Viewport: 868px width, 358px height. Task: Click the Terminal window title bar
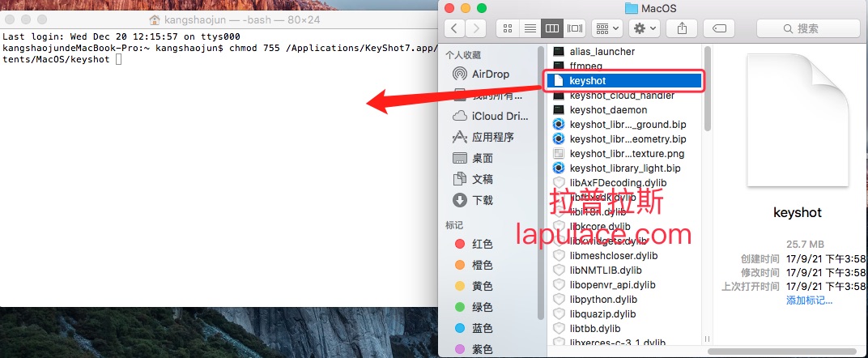coord(221,20)
